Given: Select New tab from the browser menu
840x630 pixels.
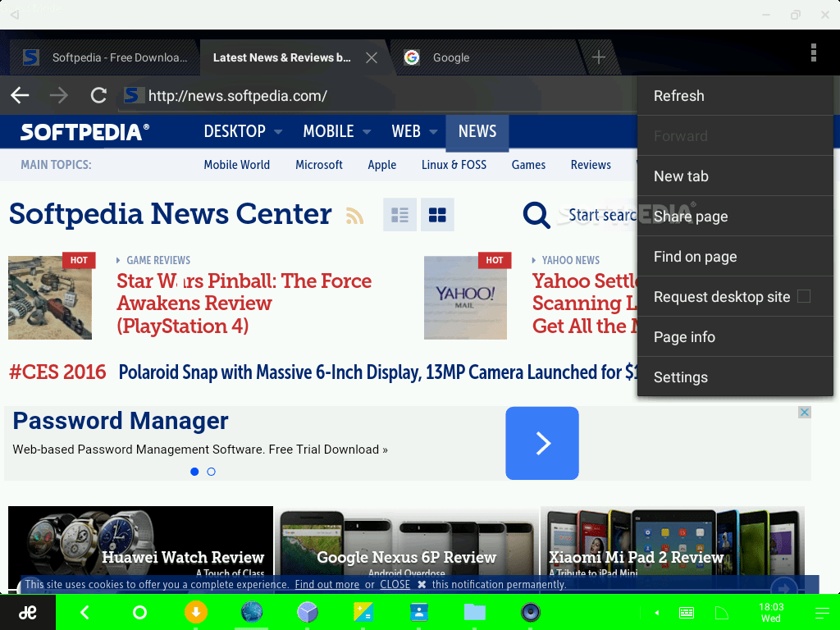Looking at the screenshot, I should 681,176.
